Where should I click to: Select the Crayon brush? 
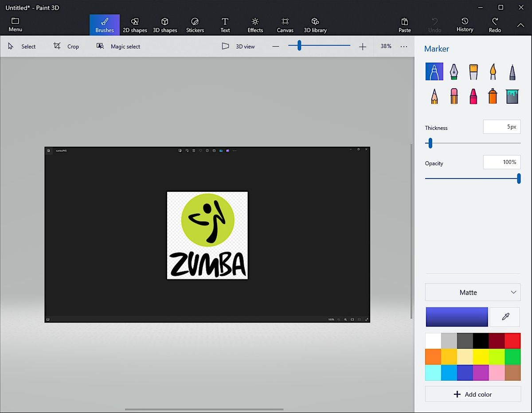(473, 96)
